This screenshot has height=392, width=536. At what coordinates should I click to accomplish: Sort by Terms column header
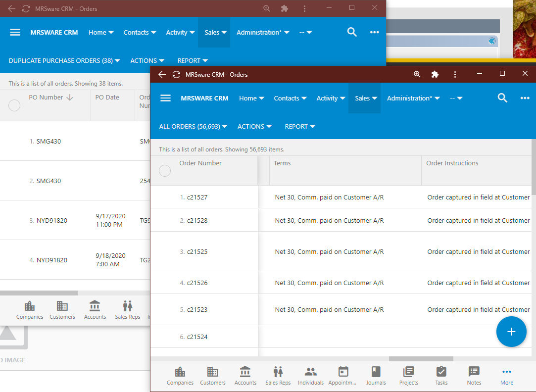point(282,163)
